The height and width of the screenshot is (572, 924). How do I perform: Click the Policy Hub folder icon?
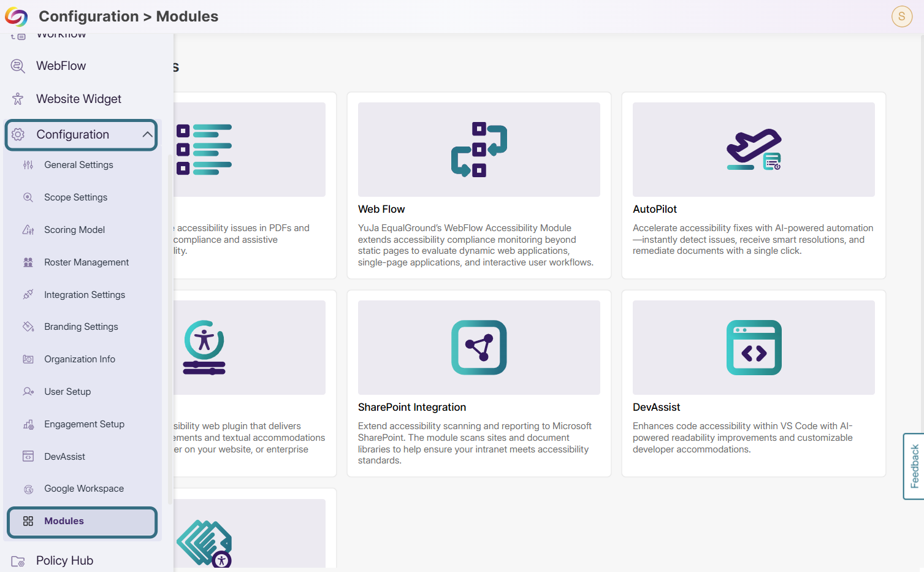(18, 561)
